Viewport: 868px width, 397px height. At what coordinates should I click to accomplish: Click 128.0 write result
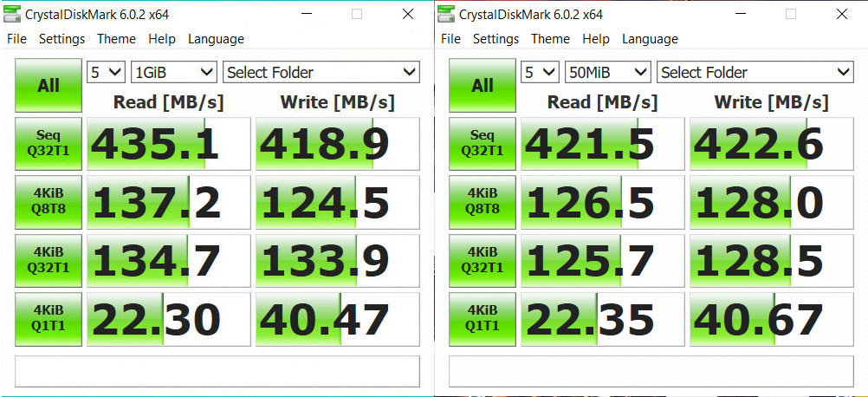point(772,202)
